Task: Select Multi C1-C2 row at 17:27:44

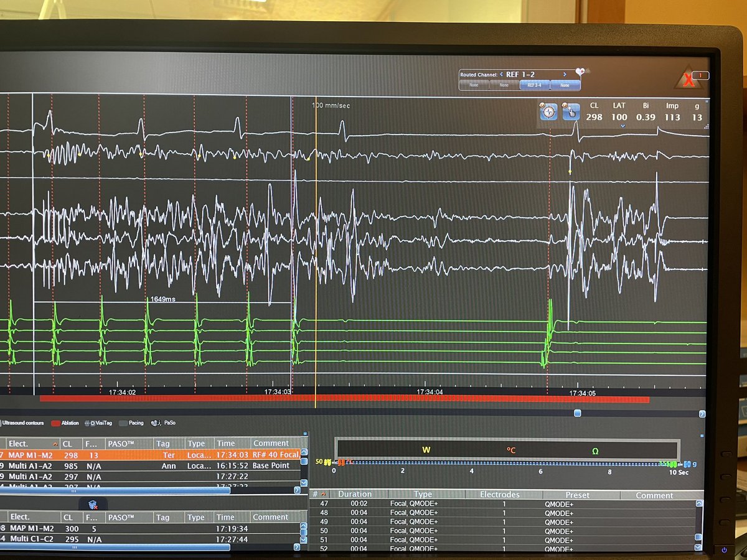Action: 150,539
